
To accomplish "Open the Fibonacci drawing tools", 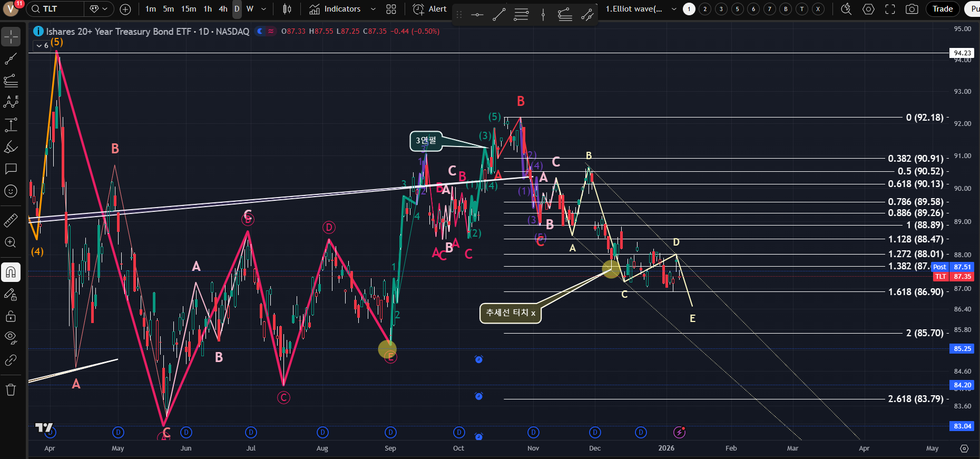I will click(11, 81).
